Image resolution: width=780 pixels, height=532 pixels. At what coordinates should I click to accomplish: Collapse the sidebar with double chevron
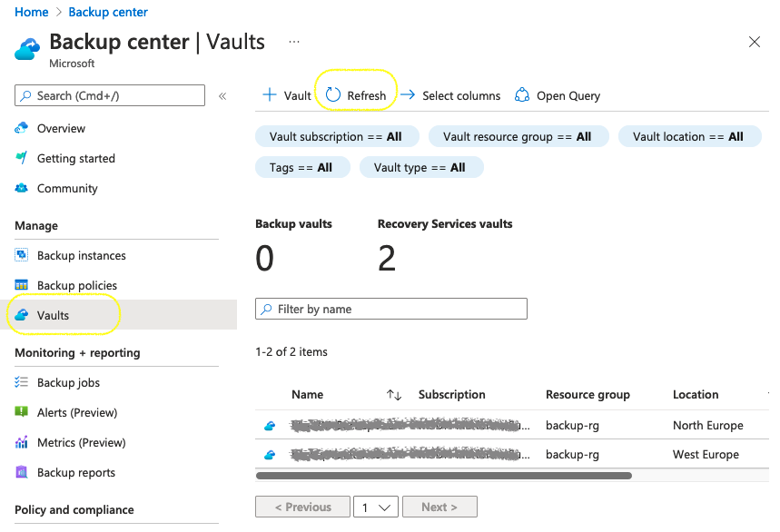[x=222, y=96]
